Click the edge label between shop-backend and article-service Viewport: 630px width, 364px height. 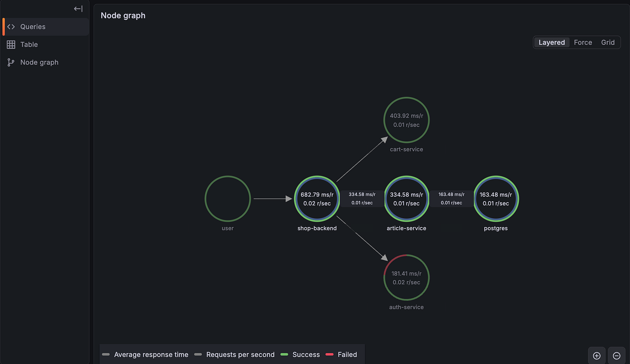pyautogui.click(x=362, y=198)
